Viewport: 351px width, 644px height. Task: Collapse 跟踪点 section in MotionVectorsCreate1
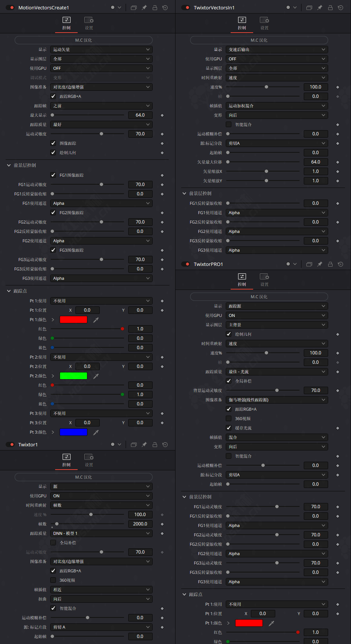click(x=9, y=291)
